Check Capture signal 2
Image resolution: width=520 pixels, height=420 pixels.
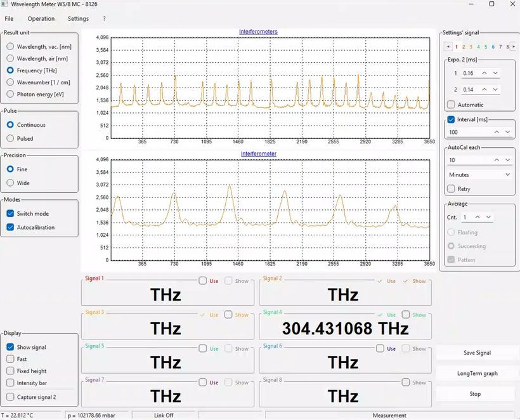[x=10, y=397]
